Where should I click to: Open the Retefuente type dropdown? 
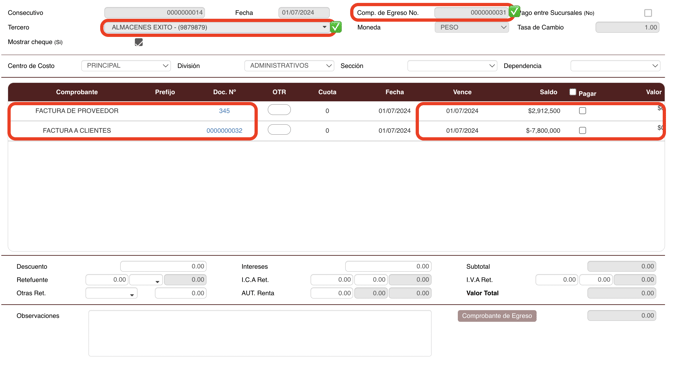(x=146, y=280)
